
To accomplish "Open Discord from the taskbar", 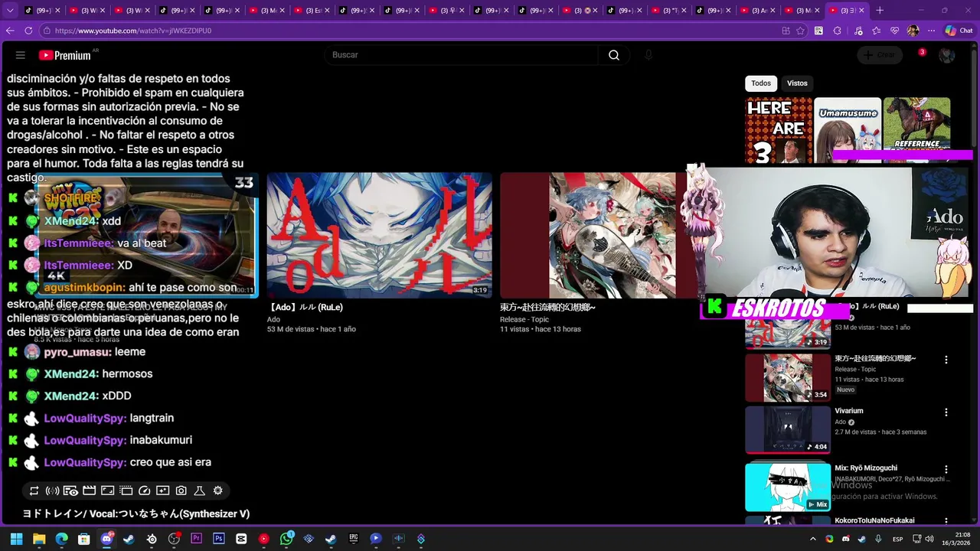I will click(x=106, y=539).
